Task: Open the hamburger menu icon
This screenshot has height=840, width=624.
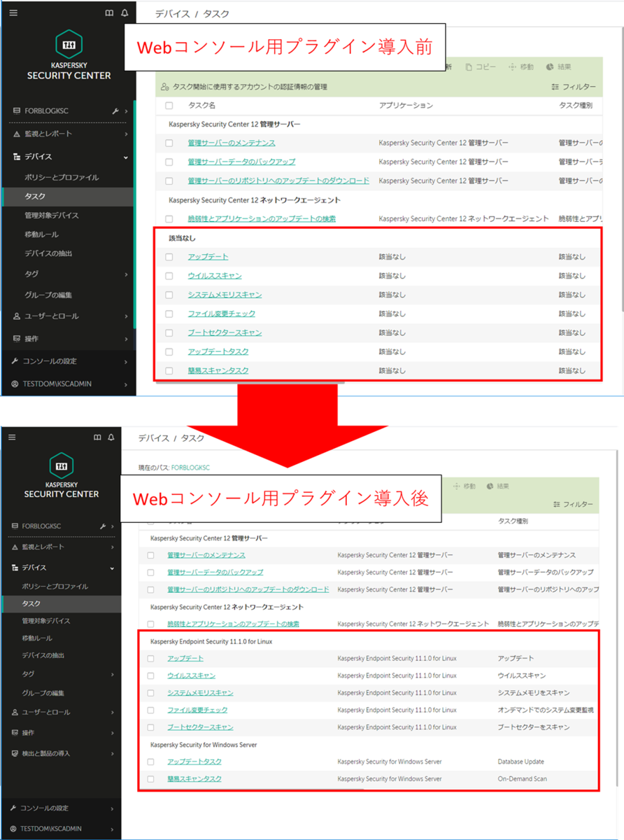Action: click(x=12, y=12)
